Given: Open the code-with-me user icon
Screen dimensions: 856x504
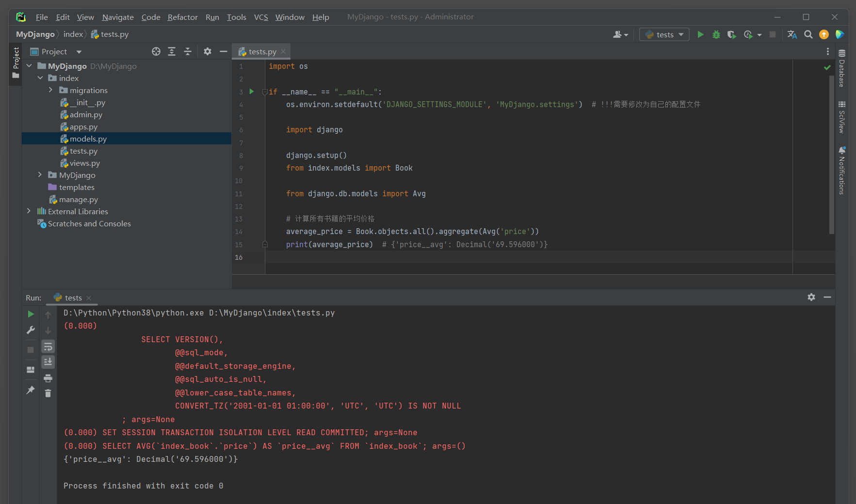Looking at the screenshot, I should pos(620,34).
